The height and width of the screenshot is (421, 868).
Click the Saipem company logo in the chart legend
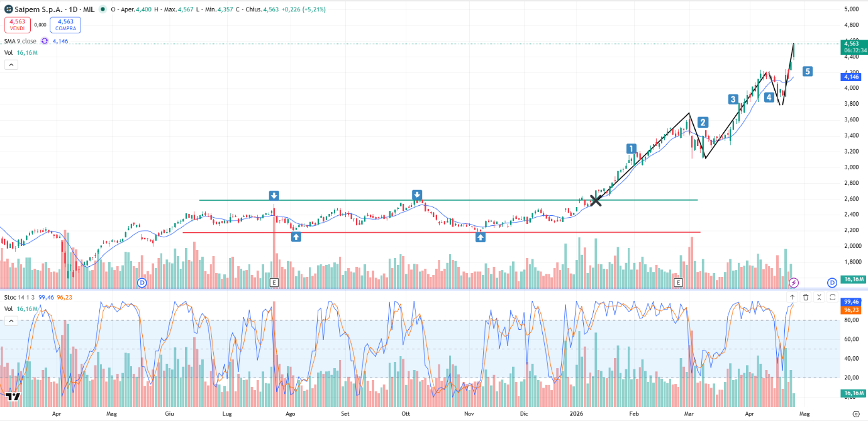[8, 9]
